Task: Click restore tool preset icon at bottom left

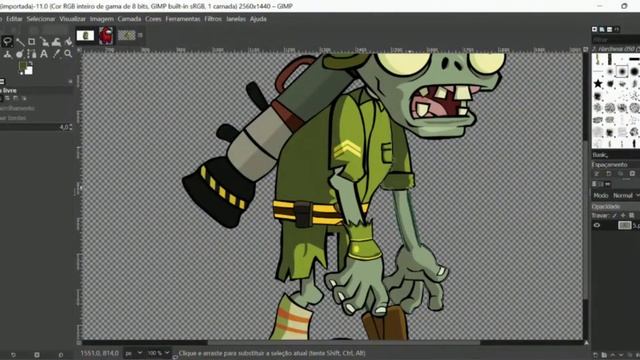Action: pos(13,355)
